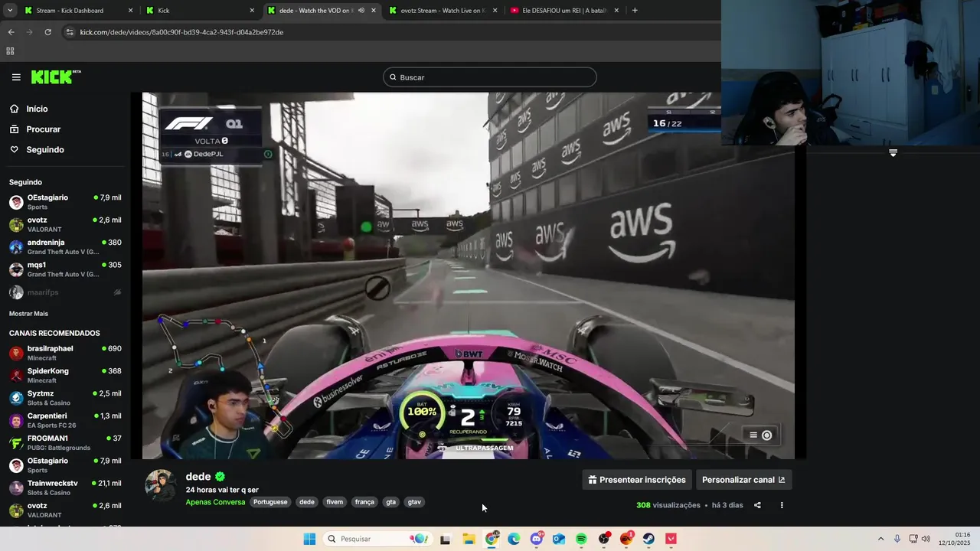The width and height of the screenshot is (980, 551).
Task: Click the share icon below the video
Action: (757, 505)
